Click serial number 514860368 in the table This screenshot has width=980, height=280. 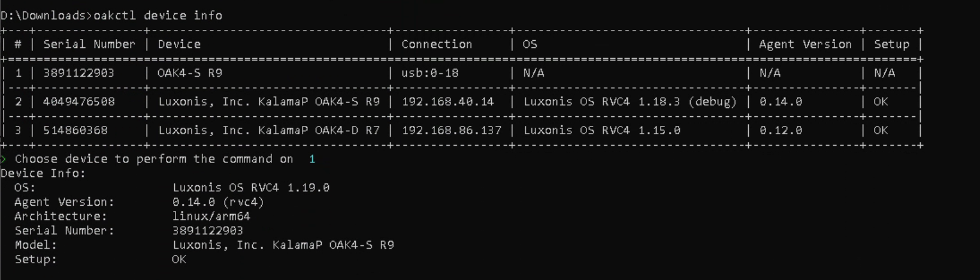pos(75,130)
